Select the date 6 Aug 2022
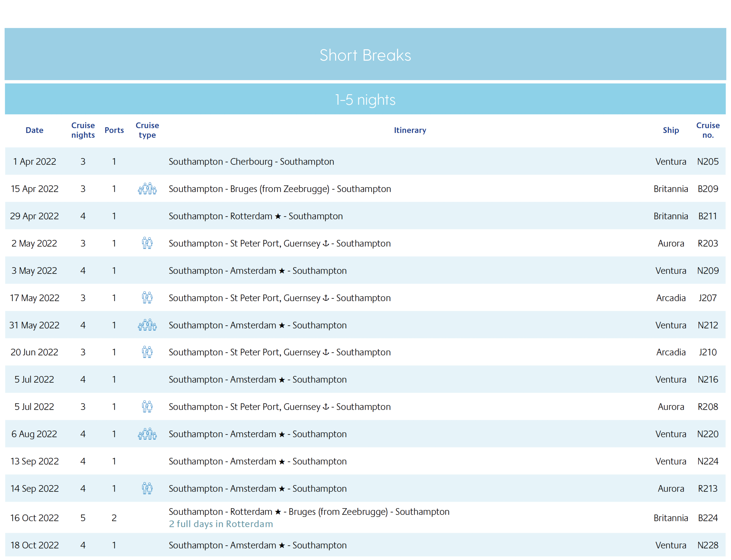 [x=34, y=434]
